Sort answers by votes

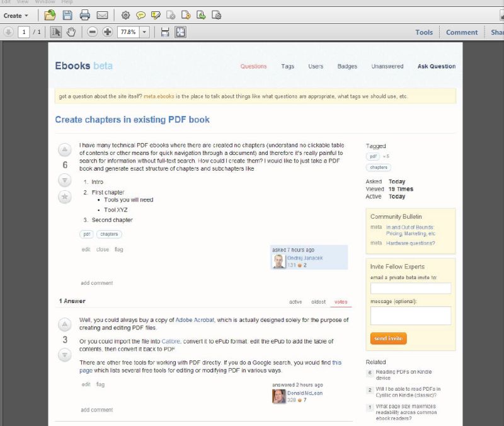[x=341, y=302]
